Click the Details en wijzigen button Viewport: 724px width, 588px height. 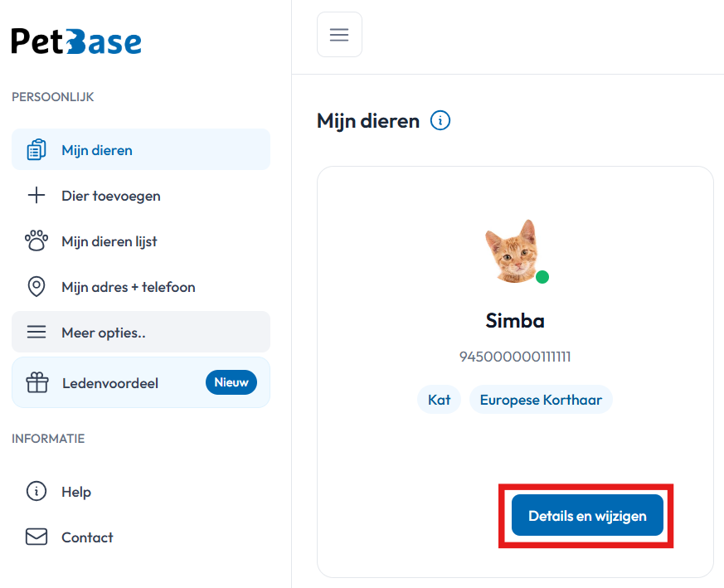pyautogui.click(x=587, y=516)
